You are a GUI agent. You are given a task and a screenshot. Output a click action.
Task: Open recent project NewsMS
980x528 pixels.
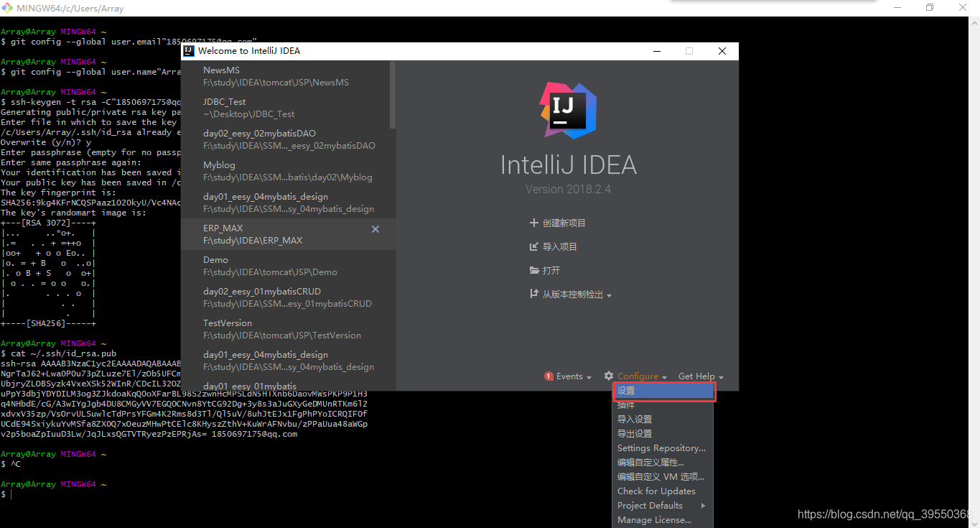point(286,76)
